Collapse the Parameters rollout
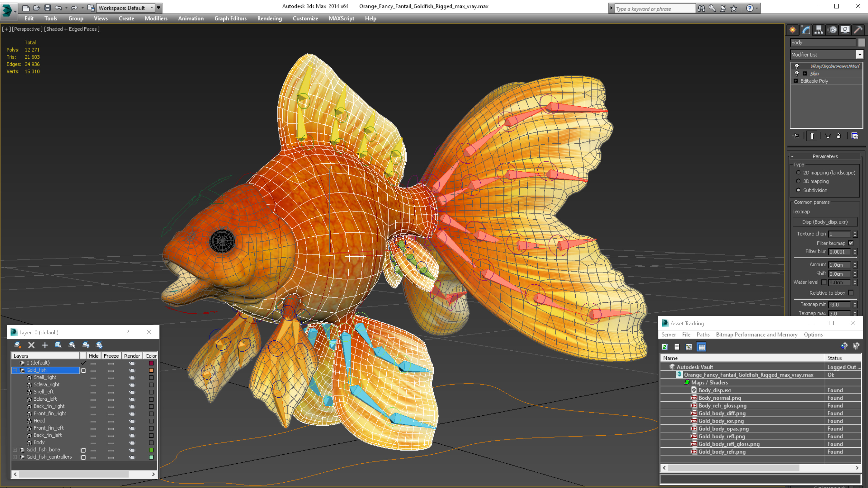 pyautogui.click(x=825, y=156)
